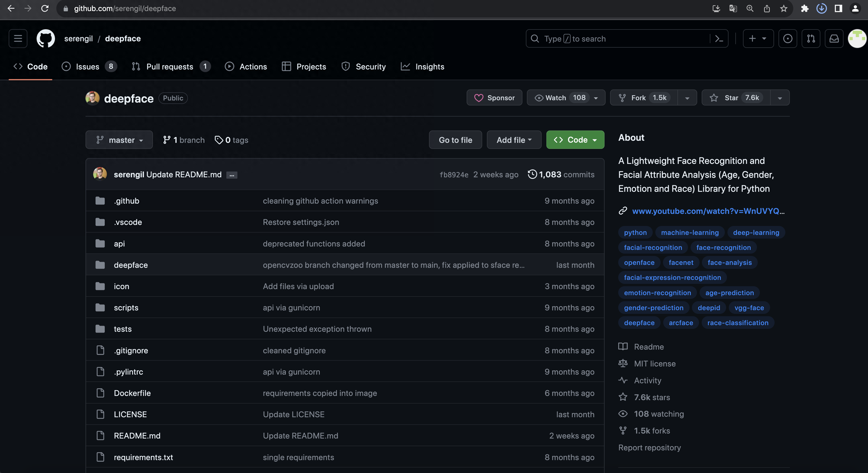
Task: Open the deepface source folder
Action: (131, 265)
